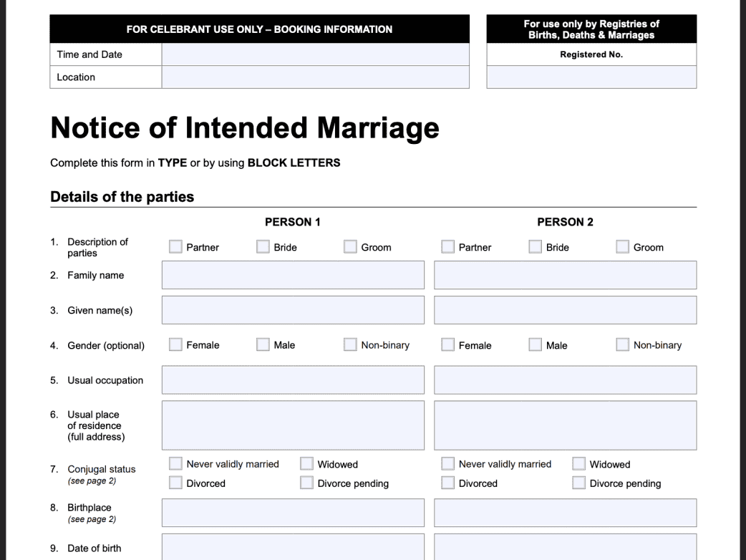
Task: Mark Divorced for Person 1
Action: click(x=175, y=483)
